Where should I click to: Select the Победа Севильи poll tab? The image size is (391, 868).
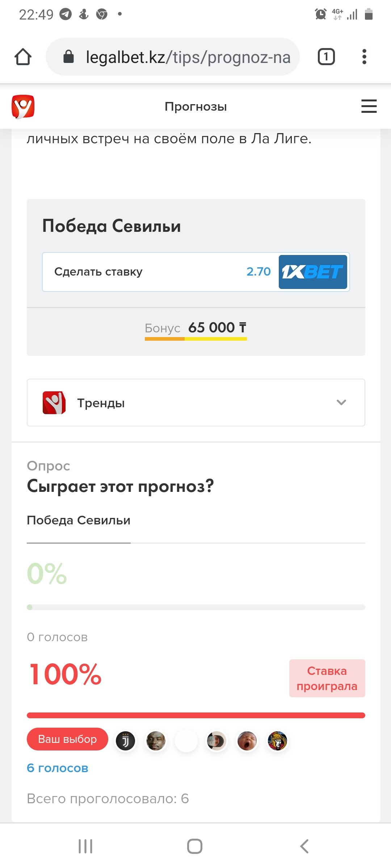79,520
